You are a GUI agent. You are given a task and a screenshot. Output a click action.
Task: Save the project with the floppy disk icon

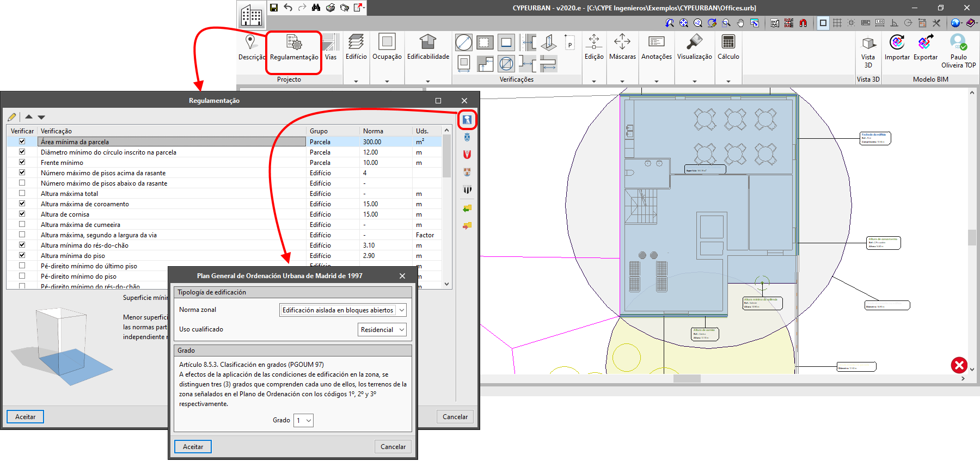click(274, 8)
